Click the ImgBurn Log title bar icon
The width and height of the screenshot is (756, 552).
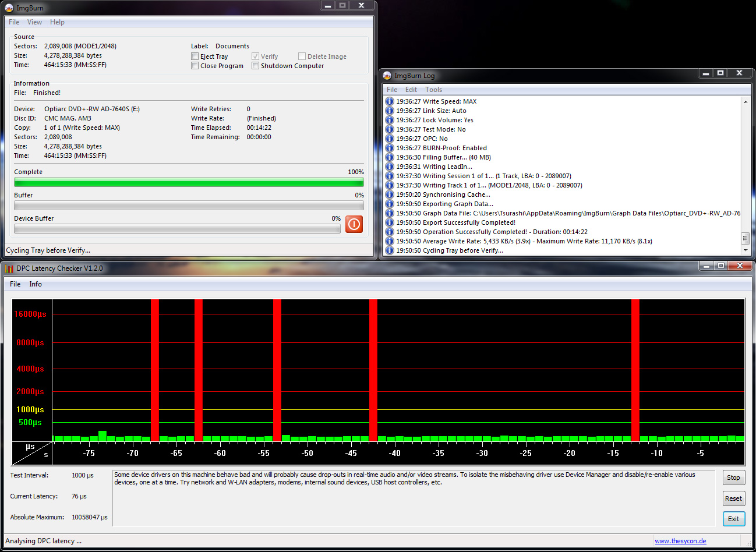tap(387, 76)
